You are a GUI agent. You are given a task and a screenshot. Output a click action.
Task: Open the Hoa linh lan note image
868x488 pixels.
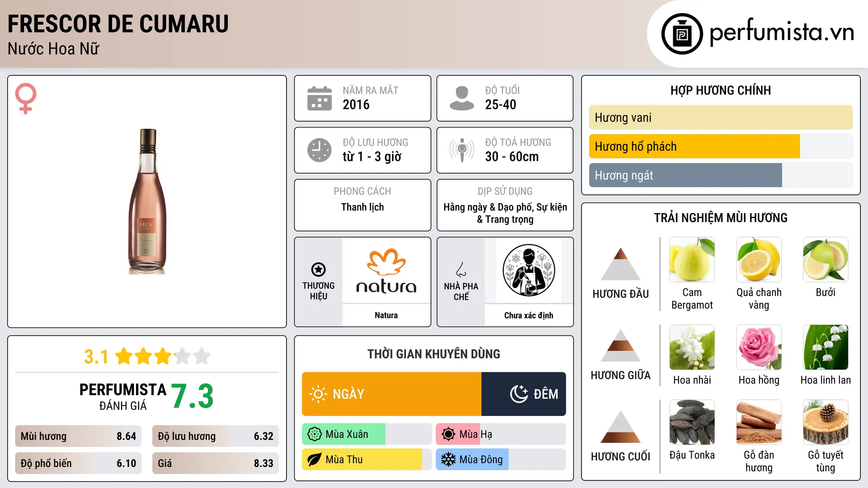point(826,347)
